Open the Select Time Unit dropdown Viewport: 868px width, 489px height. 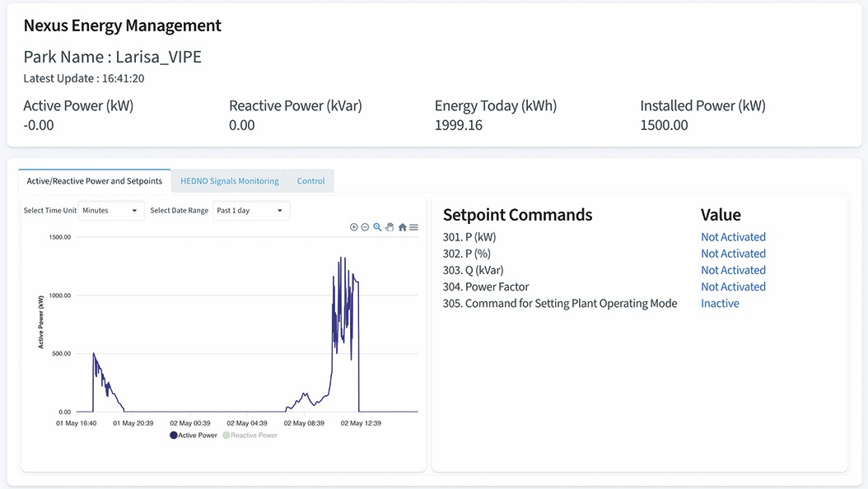[111, 210]
